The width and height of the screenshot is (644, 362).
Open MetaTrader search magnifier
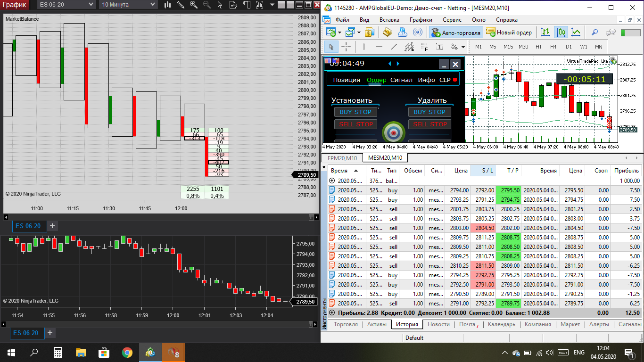[595, 32]
